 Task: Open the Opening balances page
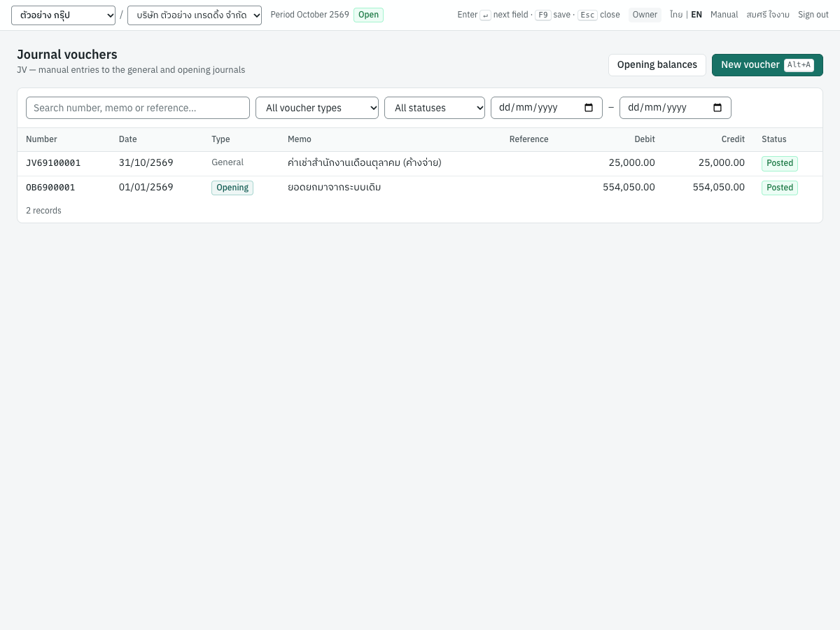[x=657, y=65]
